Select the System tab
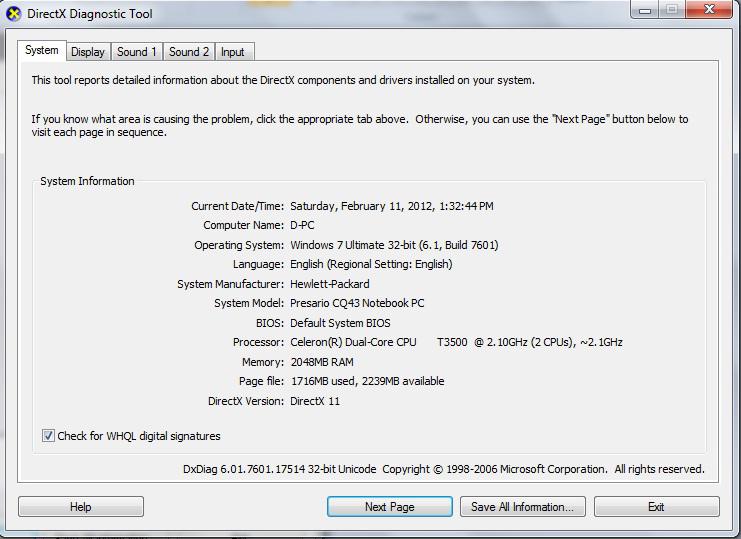Viewport: 741px width, 539px height. pyautogui.click(x=42, y=51)
